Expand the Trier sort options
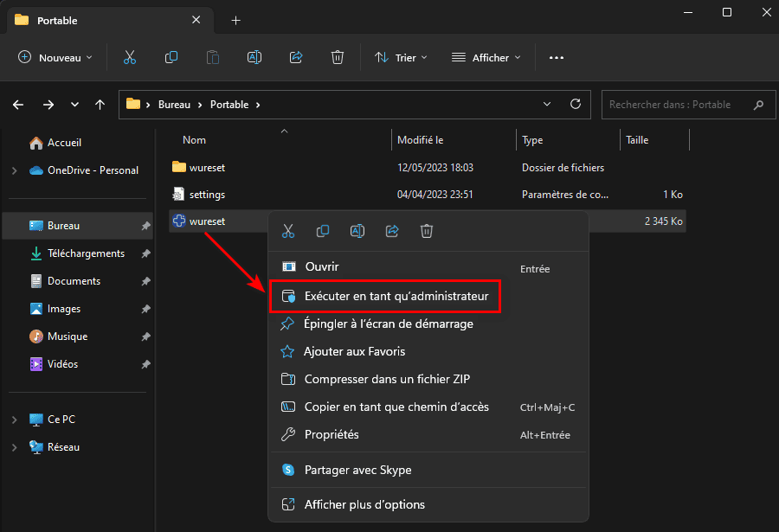779x532 pixels. coord(401,57)
